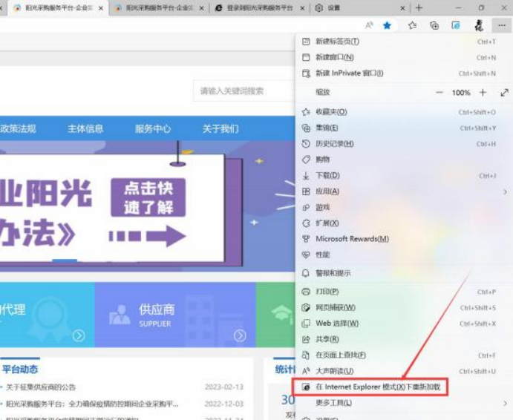Open the 关于我们 navigation item

coord(220,129)
